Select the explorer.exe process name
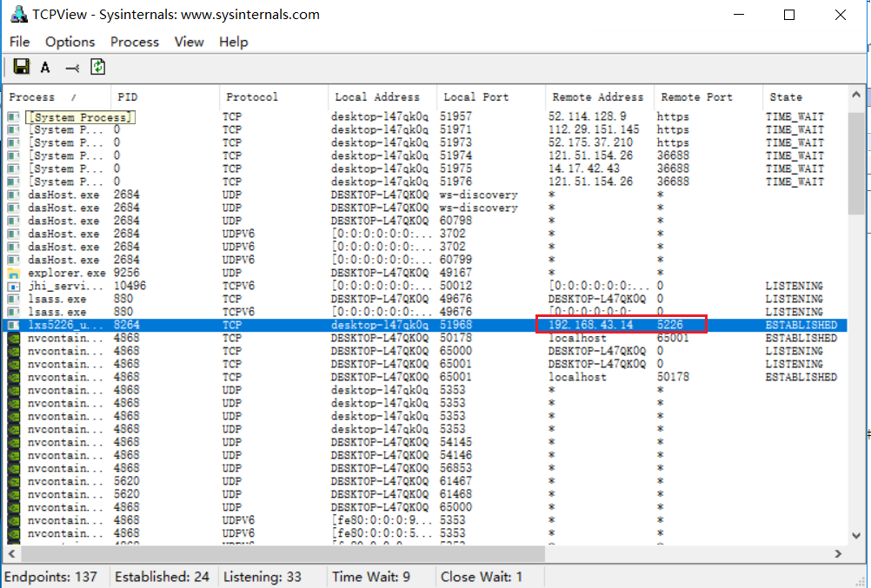This screenshot has width=871, height=588. 66,274
